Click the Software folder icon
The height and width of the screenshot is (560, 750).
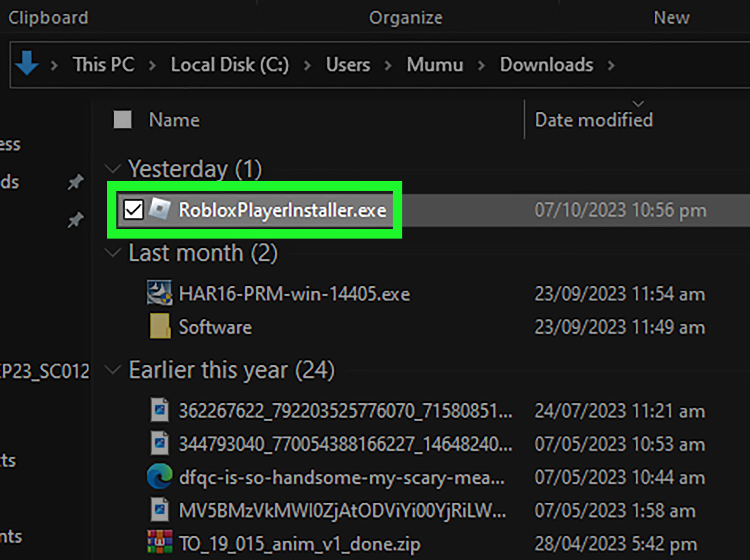pyautogui.click(x=160, y=326)
